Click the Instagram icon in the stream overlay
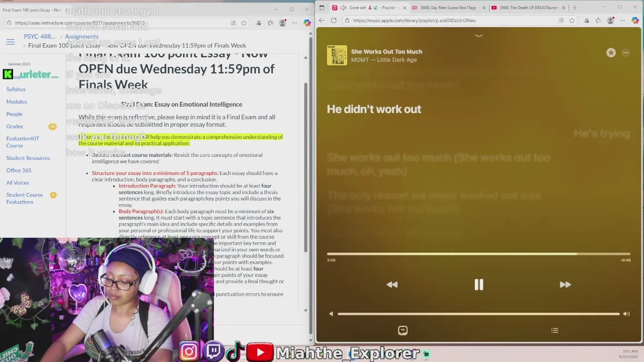This screenshot has width=644, height=362. point(189,351)
